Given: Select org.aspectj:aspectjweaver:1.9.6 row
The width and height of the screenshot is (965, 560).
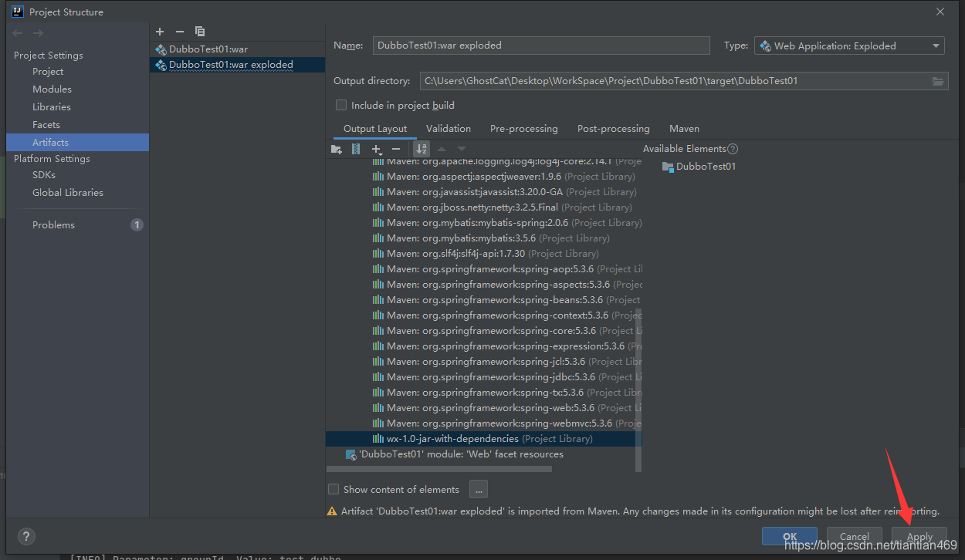Looking at the screenshot, I should [483, 177].
